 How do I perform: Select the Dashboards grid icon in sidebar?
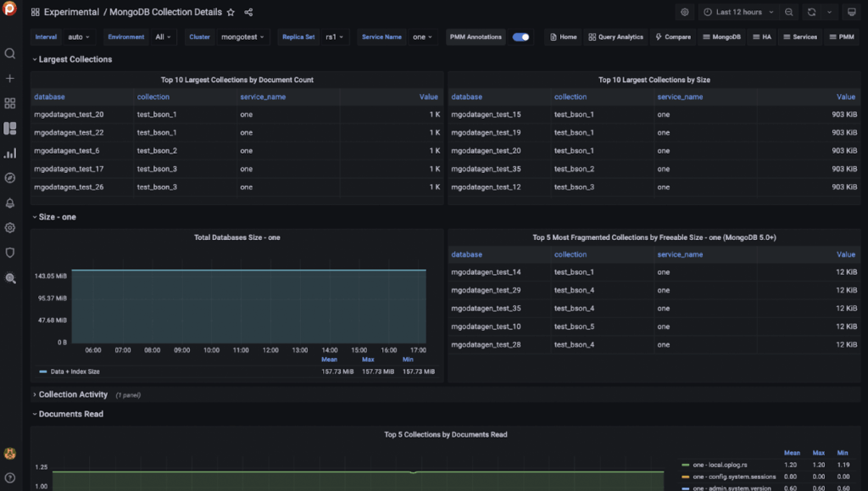coord(10,103)
